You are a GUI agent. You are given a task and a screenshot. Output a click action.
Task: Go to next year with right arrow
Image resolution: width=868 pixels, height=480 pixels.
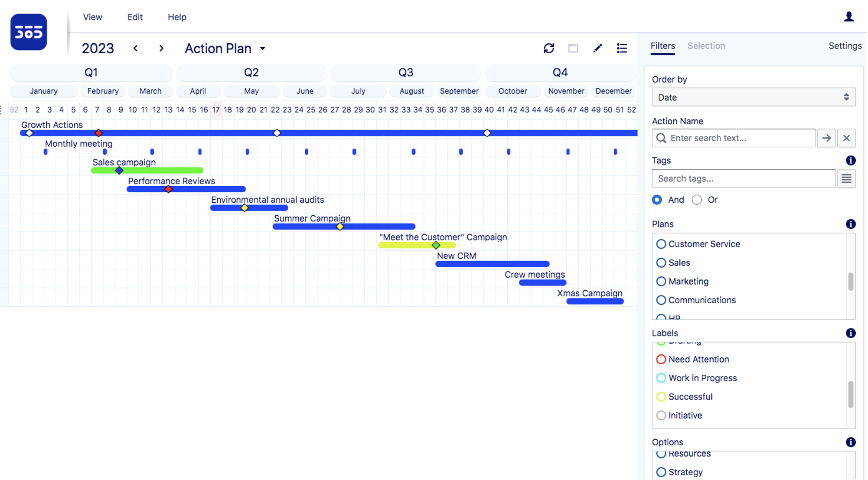161,49
